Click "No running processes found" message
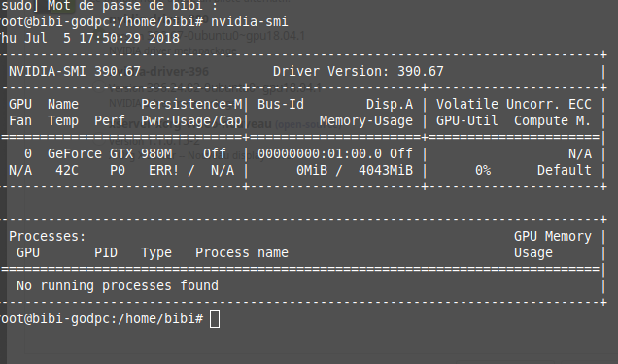This screenshot has height=364, width=618. click(x=118, y=285)
